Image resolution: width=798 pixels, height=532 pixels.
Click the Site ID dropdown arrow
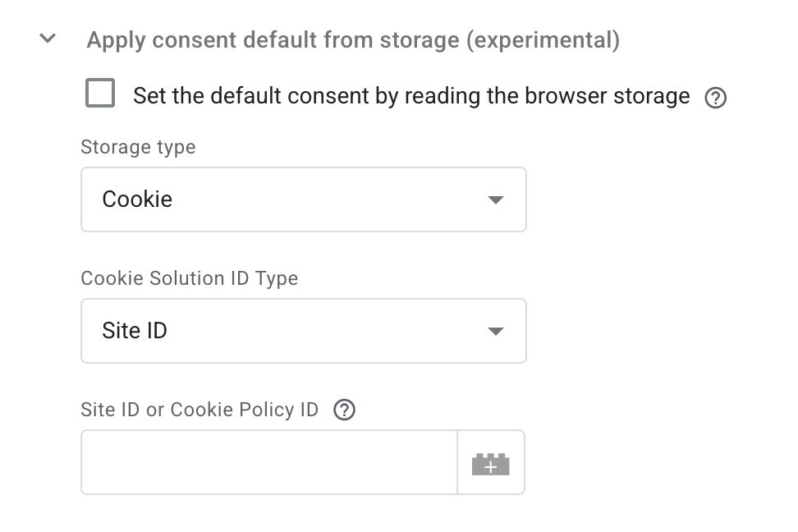point(495,331)
